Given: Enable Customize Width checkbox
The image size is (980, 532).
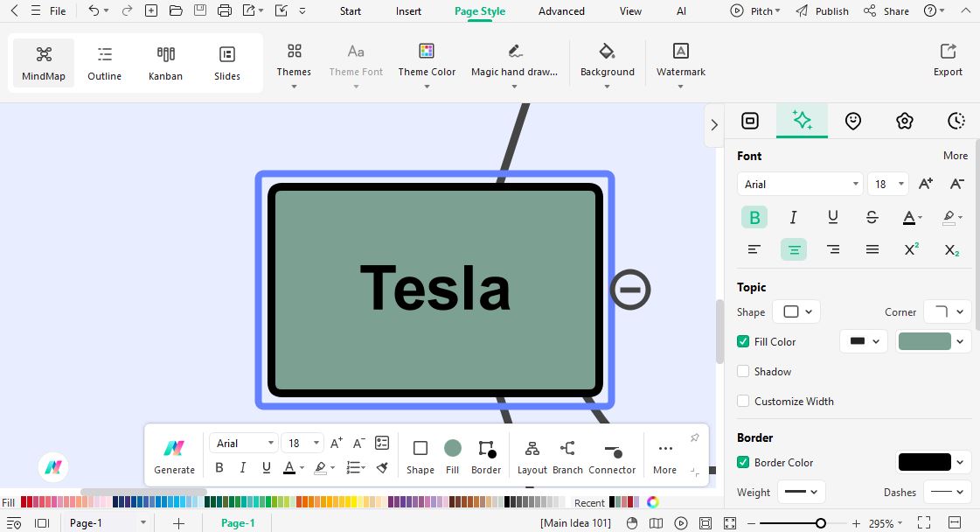Looking at the screenshot, I should click(x=743, y=402).
